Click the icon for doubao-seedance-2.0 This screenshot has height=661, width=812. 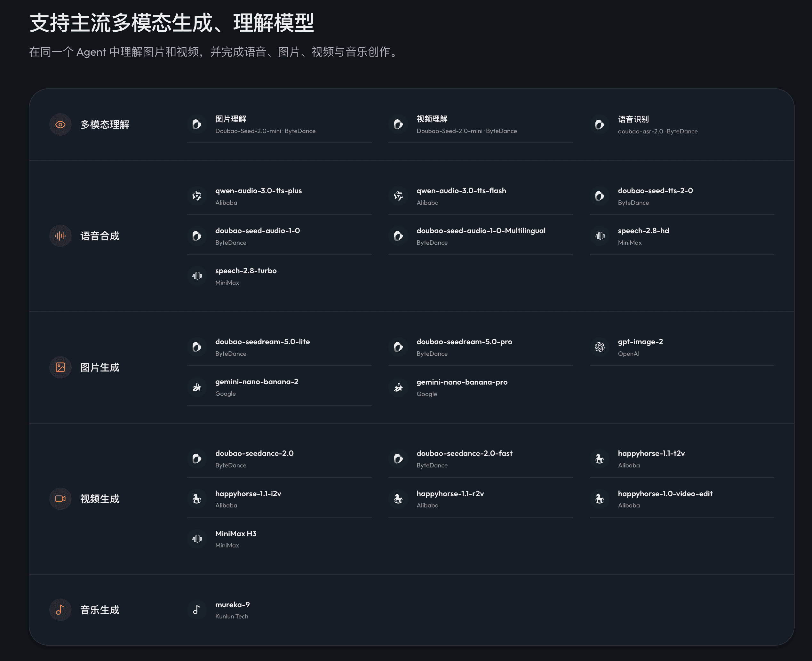pyautogui.click(x=197, y=459)
